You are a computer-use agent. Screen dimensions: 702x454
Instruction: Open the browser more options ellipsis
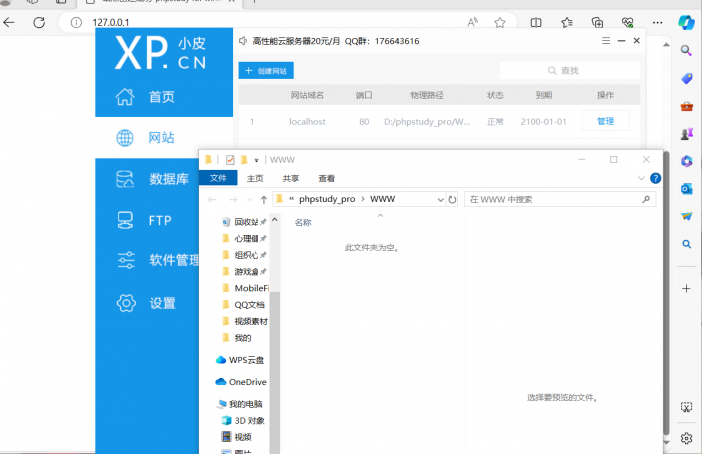point(657,22)
